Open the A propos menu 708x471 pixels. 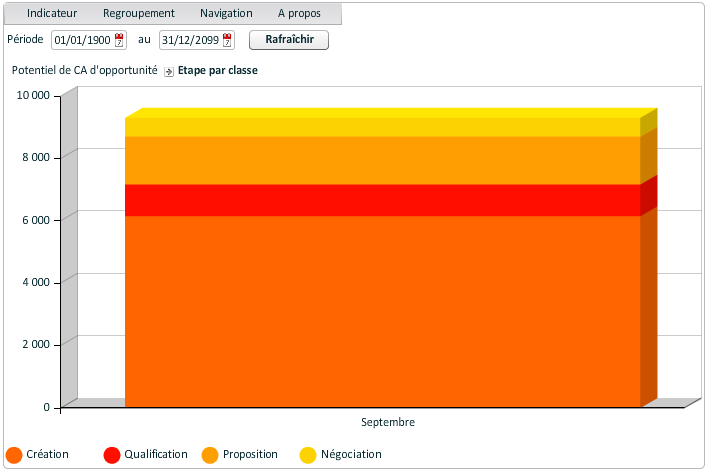299,14
